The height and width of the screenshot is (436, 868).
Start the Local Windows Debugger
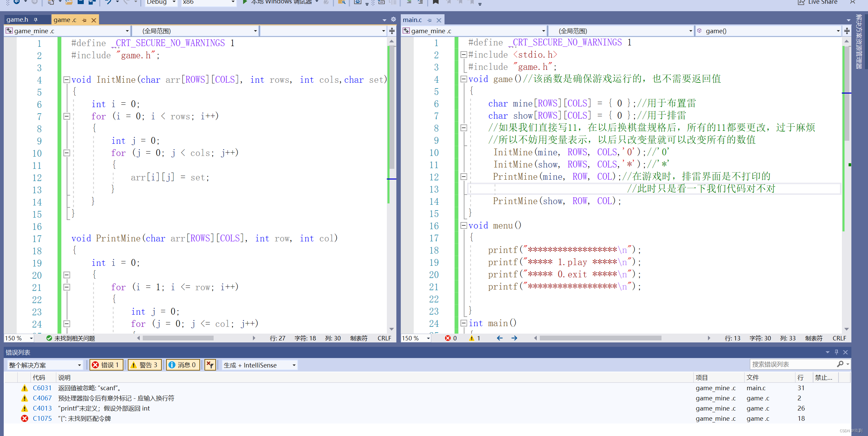245,2
